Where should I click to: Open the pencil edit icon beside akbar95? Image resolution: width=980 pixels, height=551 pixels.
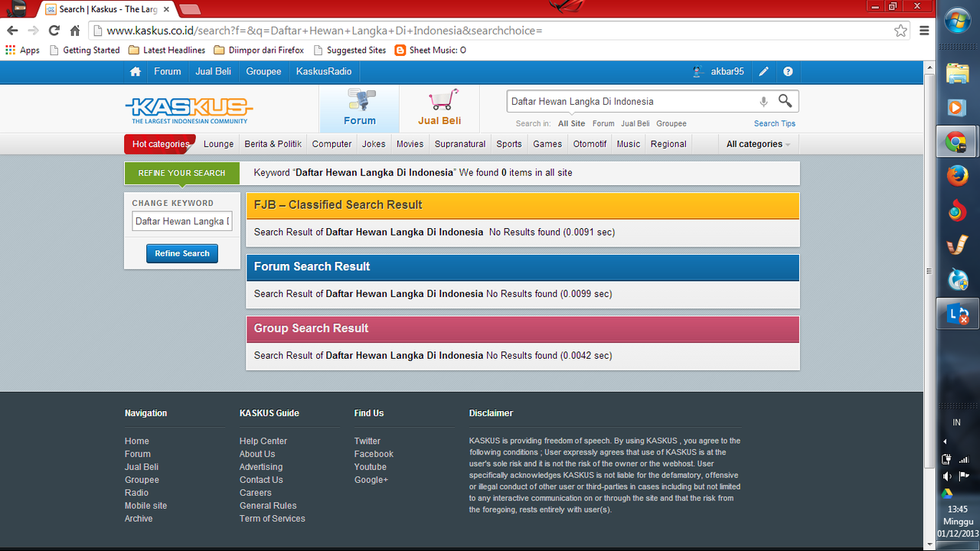click(x=763, y=72)
